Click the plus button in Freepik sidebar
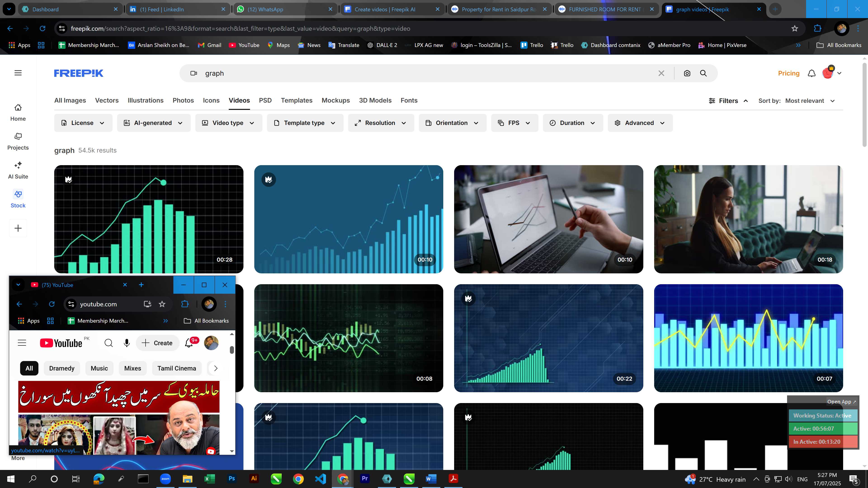868x488 pixels. (18, 228)
